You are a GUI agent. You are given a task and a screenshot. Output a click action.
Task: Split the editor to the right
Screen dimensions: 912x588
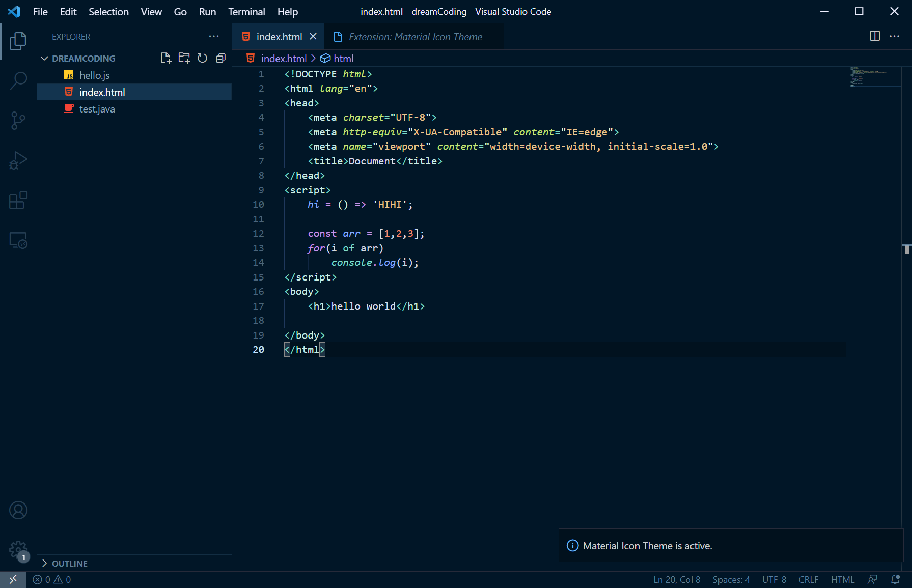pos(875,36)
